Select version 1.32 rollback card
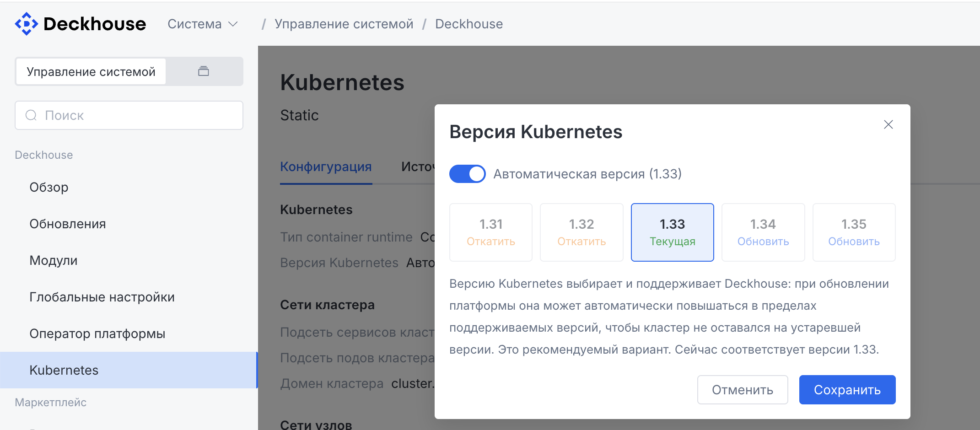 tap(582, 232)
